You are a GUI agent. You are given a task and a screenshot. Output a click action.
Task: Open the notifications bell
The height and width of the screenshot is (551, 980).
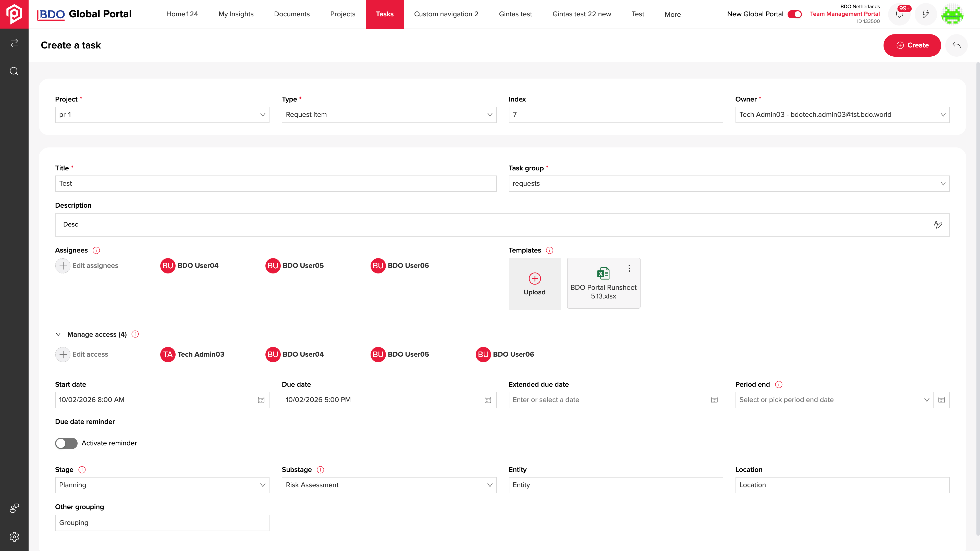899,14
